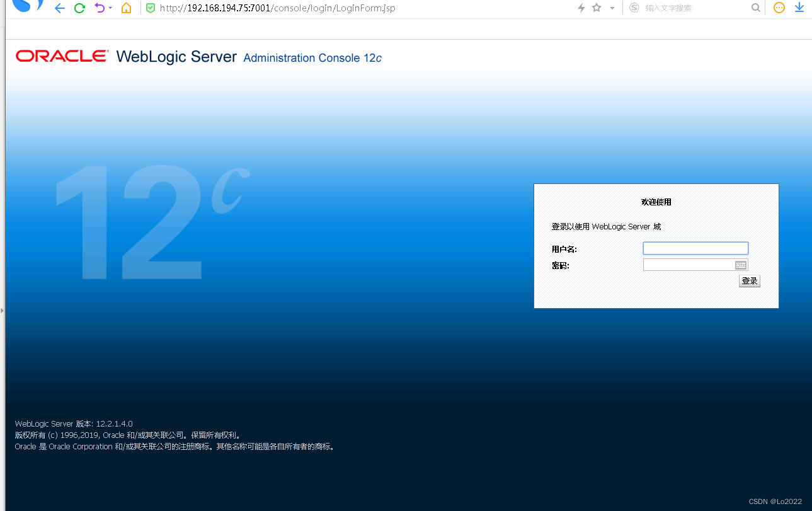Focus the 密码 password field
This screenshot has height=511, width=812.
tap(695, 265)
